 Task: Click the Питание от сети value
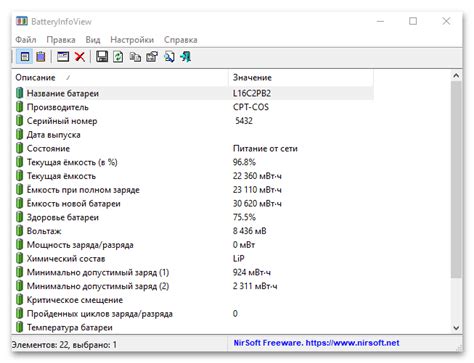tap(265, 148)
